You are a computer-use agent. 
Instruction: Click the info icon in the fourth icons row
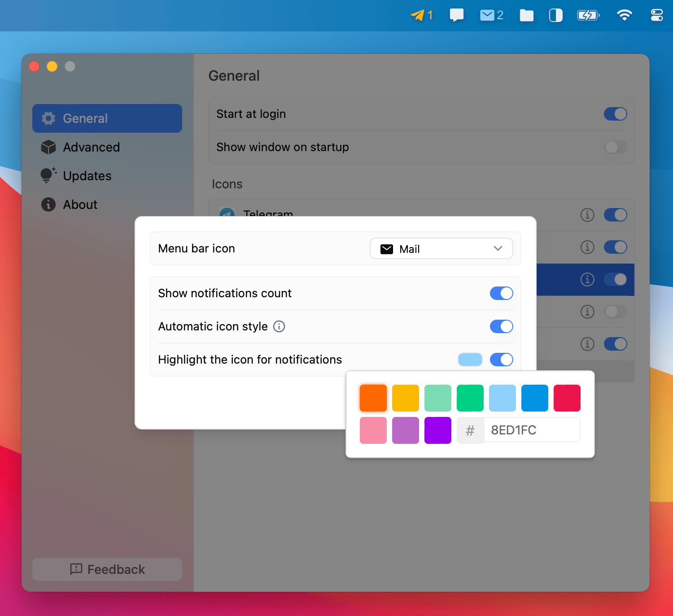coord(587,312)
